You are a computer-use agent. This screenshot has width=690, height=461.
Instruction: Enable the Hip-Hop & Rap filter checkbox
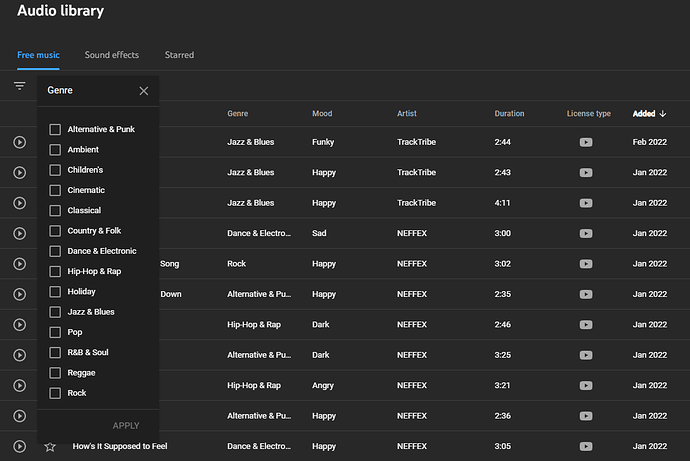[x=55, y=271]
